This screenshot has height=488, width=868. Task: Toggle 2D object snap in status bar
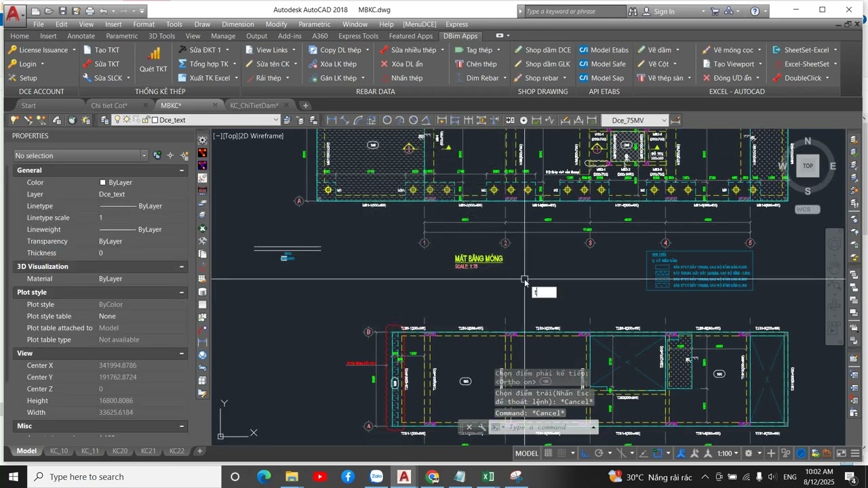coord(658,453)
